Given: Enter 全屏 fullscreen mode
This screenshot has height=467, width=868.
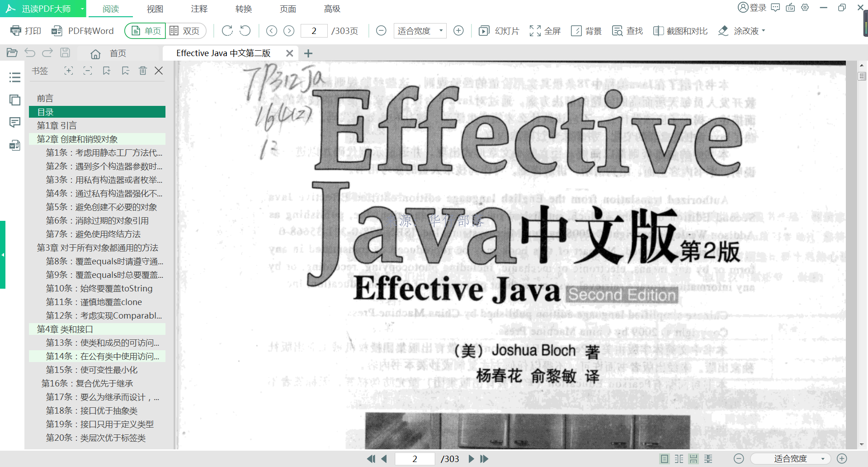Looking at the screenshot, I should click(x=545, y=31).
